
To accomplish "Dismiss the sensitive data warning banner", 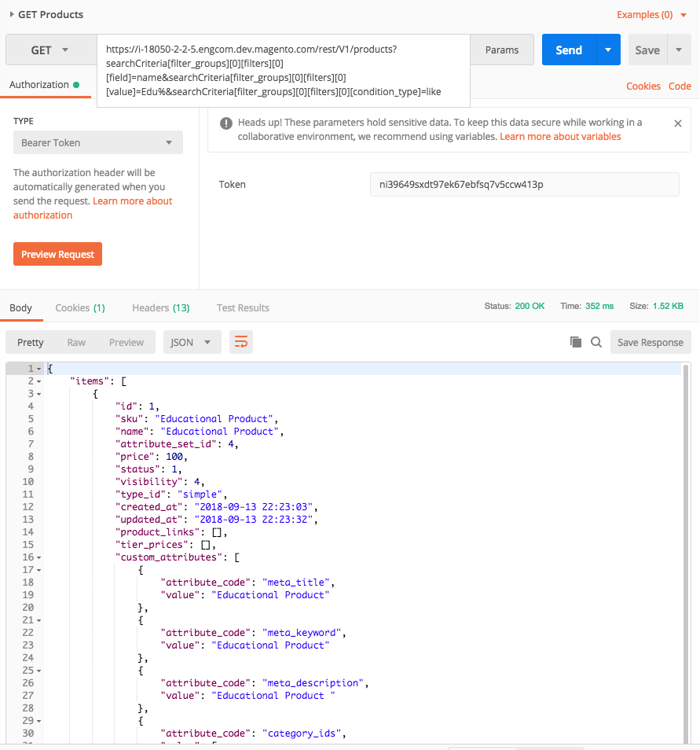I will (678, 123).
